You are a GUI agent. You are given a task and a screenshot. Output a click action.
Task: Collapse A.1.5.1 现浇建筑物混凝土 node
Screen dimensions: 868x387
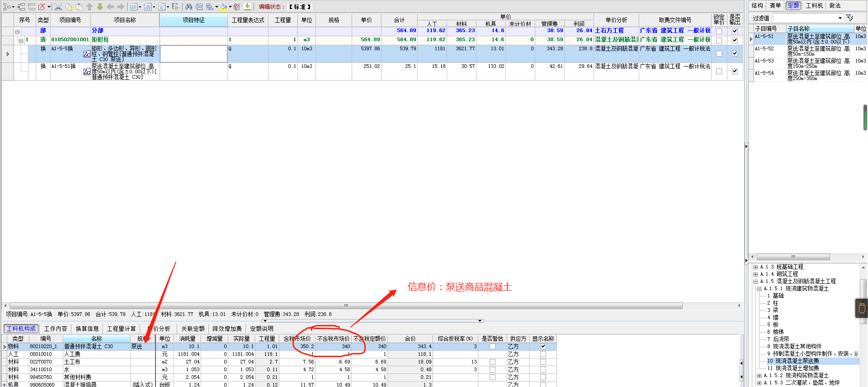(x=759, y=289)
